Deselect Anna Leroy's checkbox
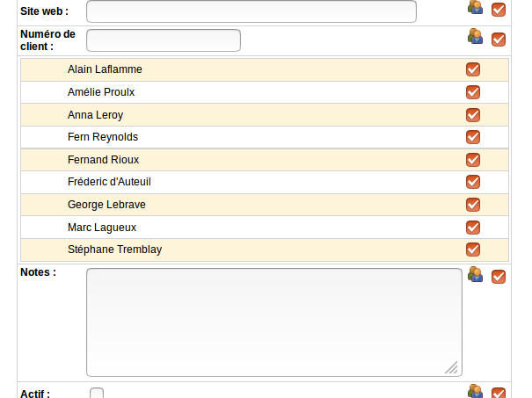 (472, 114)
